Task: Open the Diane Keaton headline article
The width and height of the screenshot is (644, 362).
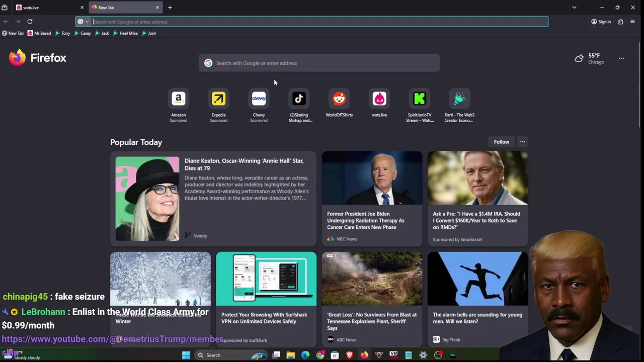Action: point(244,164)
